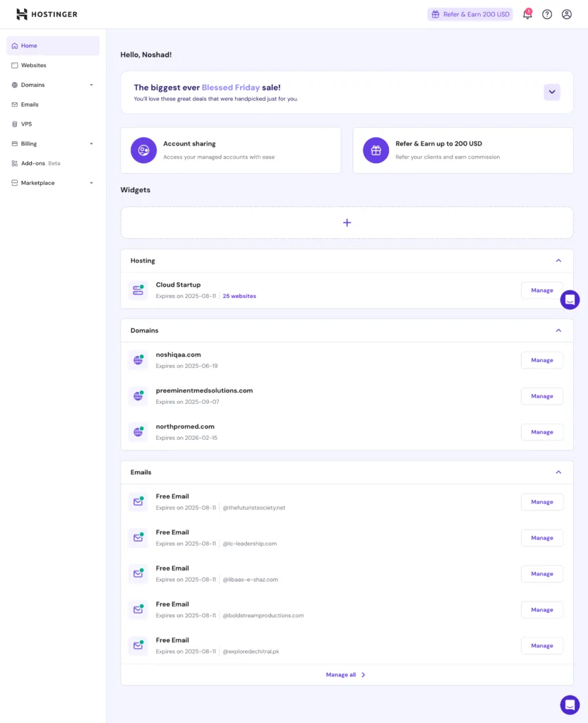The height and width of the screenshot is (723, 588).
Task: Manage the preeminentmedsolutions.com domain
Action: coord(542,396)
